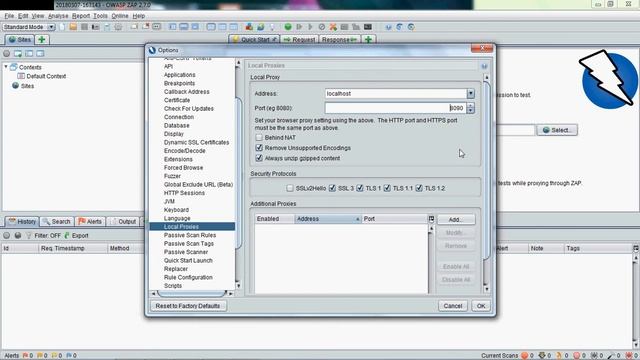Open the Tools menu

tap(100, 16)
